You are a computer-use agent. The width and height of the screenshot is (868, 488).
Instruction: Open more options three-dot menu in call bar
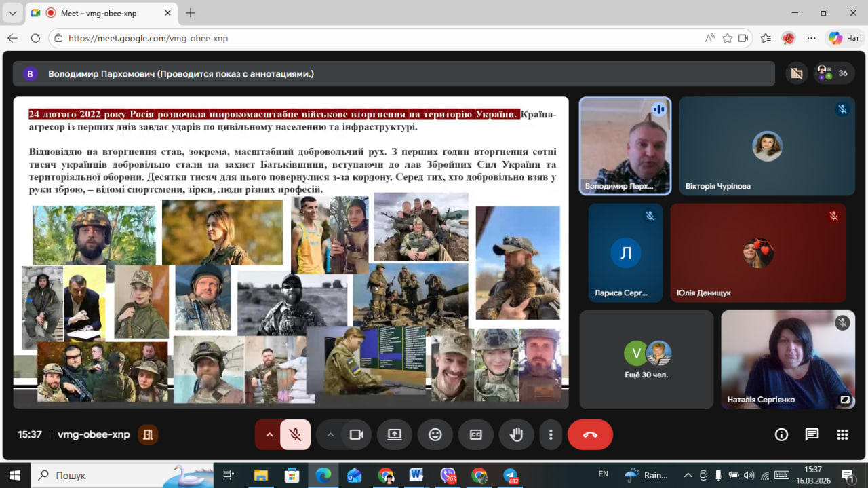point(551,435)
